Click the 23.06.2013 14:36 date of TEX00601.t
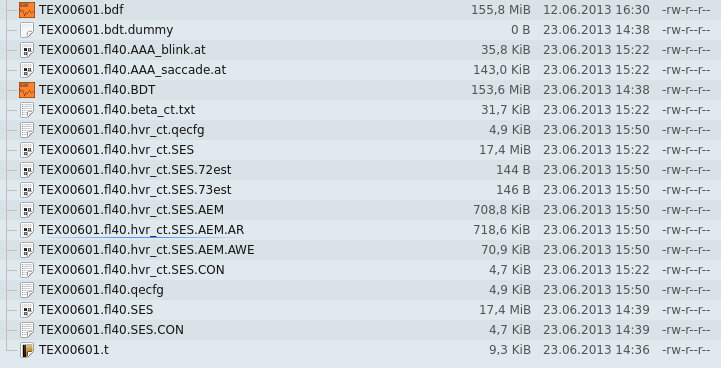Image resolution: width=721 pixels, height=368 pixels. click(596, 350)
